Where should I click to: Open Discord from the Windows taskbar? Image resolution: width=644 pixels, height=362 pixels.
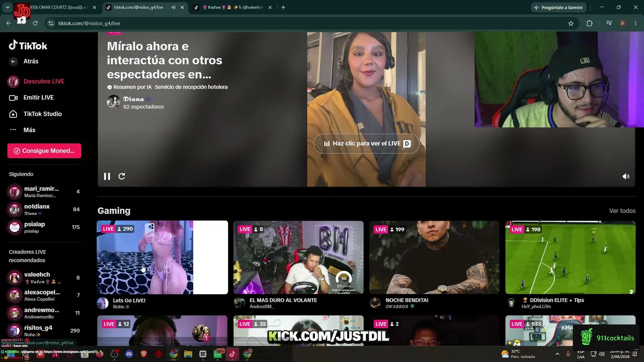pyautogui.click(x=129, y=354)
